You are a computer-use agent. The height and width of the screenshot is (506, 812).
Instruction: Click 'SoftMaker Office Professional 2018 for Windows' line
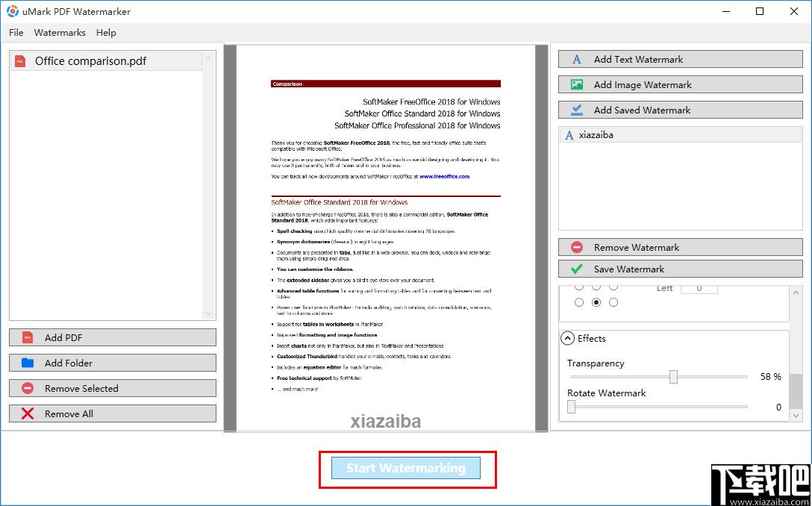[x=417, y=125]
